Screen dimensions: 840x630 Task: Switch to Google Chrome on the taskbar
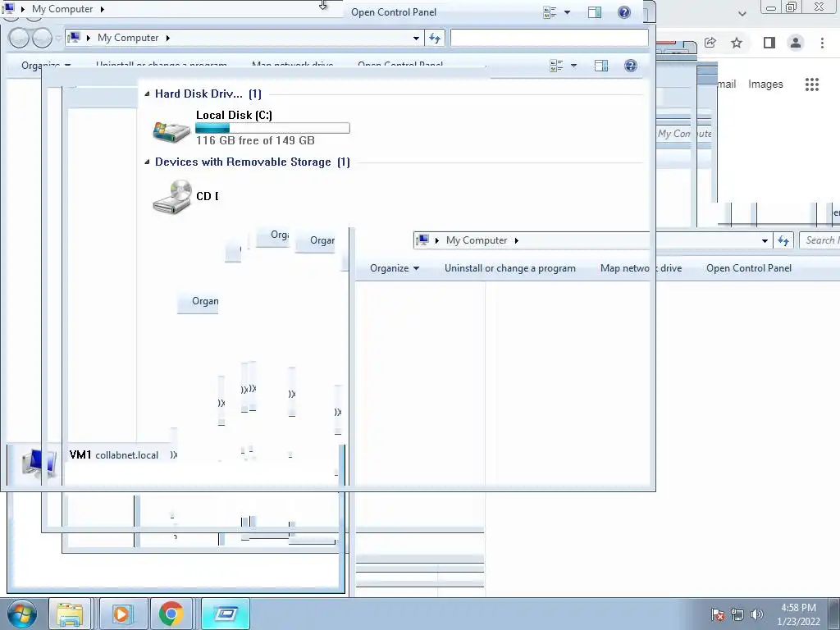click(171, 614)
